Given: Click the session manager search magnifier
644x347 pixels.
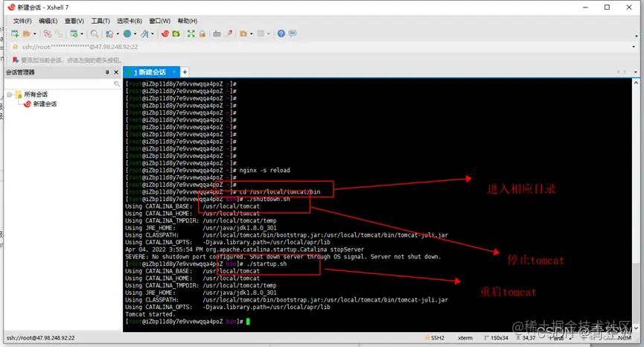Looking at the screenshot, I should click(x=117, y=84).
